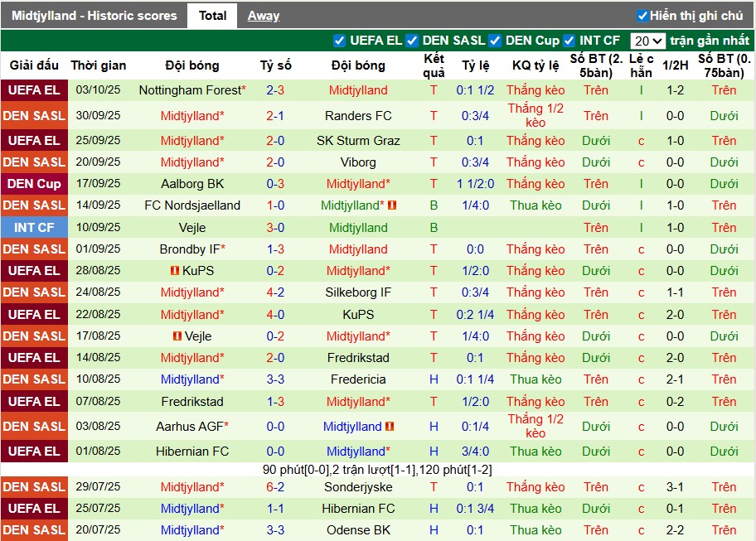The image size is (756, 541).
Task: Open the INT CF badge on the Vejle 10/09 row
Action: pos(34,227)
